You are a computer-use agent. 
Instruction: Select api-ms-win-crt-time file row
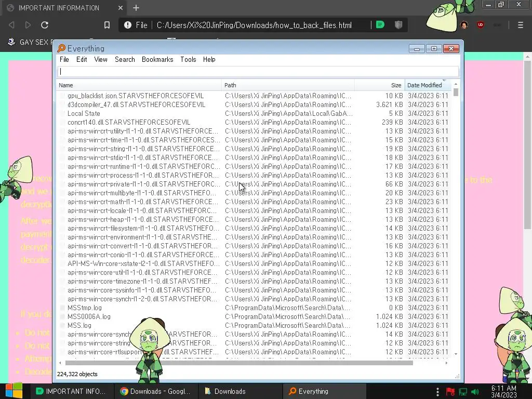(254, 140)
